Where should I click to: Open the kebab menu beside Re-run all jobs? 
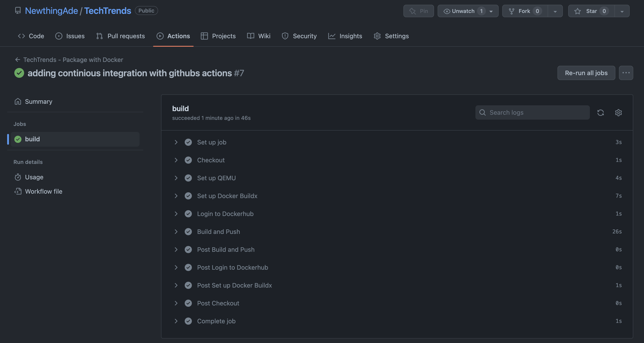pos(626,73)
